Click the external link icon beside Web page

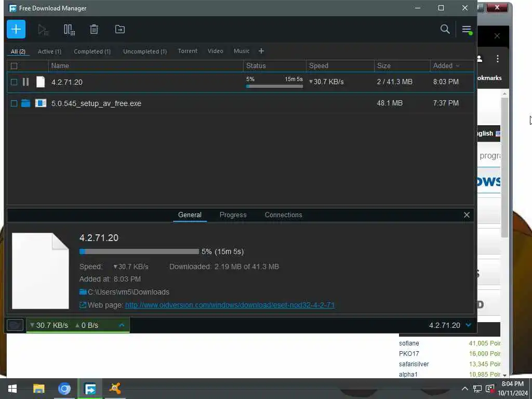click(x=83, y=305)
